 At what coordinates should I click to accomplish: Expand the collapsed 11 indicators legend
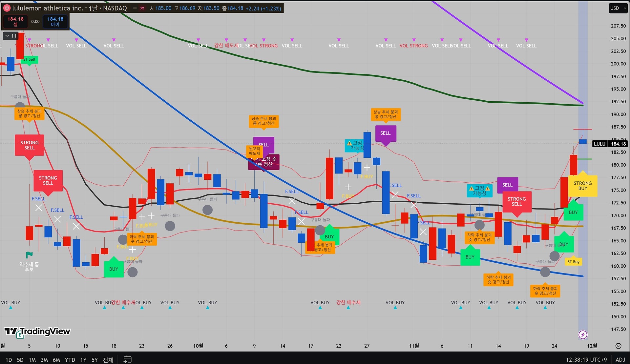[11, 36]
